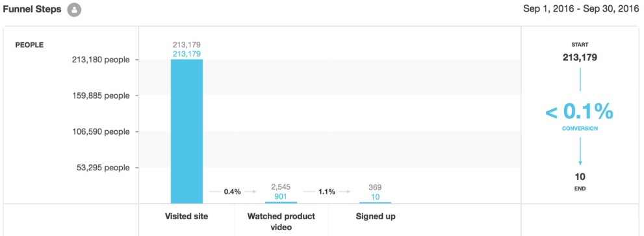Click the START value 213,179
This screenshot has height=236, width=644.
tap(580, 58)
